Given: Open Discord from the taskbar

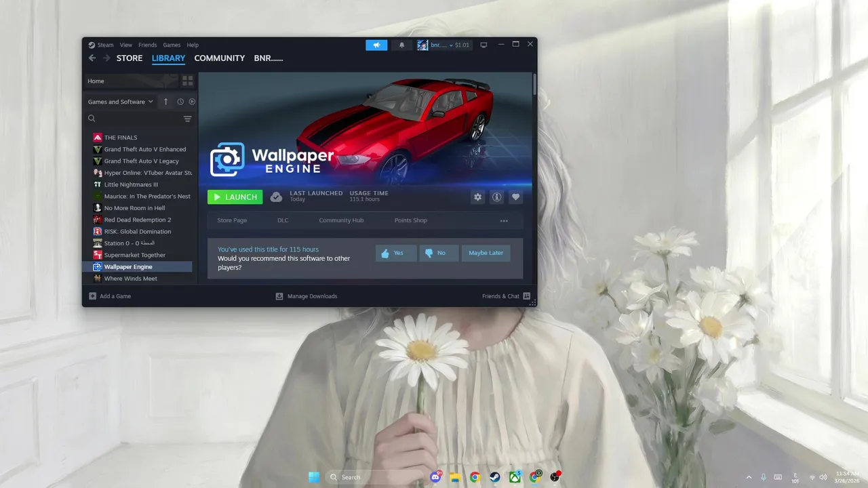Looking at the screenshot, I should (x=435, y=477).
